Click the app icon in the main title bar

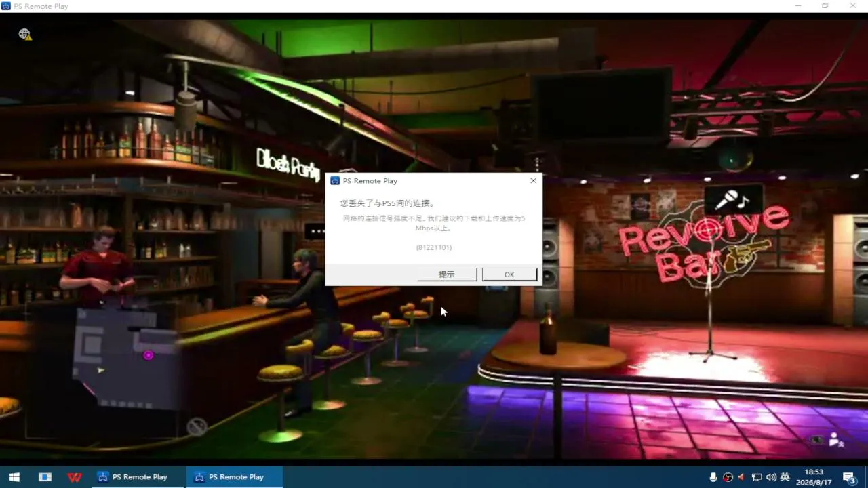pos(6,6)
